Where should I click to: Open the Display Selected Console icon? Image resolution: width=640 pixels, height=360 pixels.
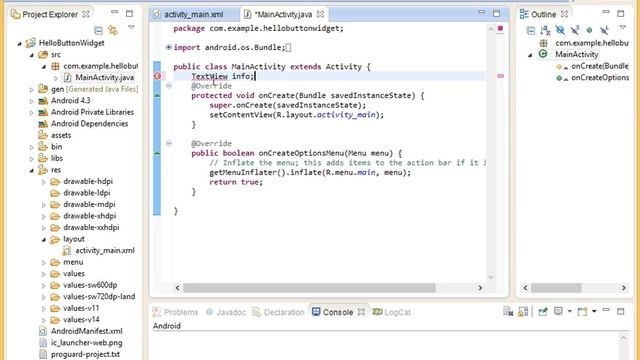[x=558, y=311]
